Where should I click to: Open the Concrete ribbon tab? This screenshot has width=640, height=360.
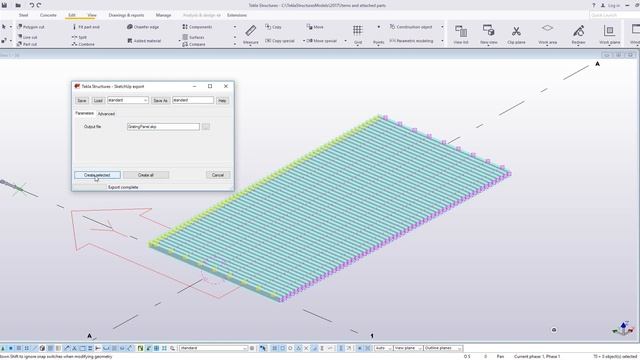pos(48,15)
